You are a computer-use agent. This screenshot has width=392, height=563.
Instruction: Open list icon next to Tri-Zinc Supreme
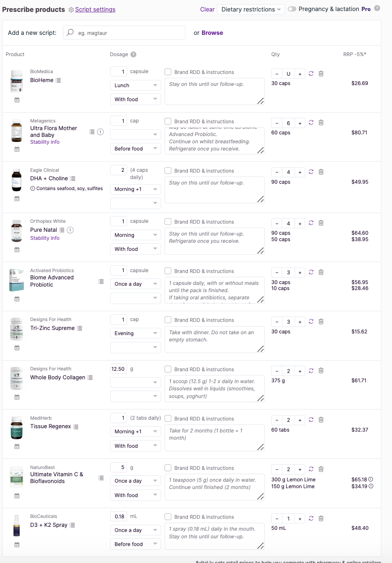tap(80, 328)
